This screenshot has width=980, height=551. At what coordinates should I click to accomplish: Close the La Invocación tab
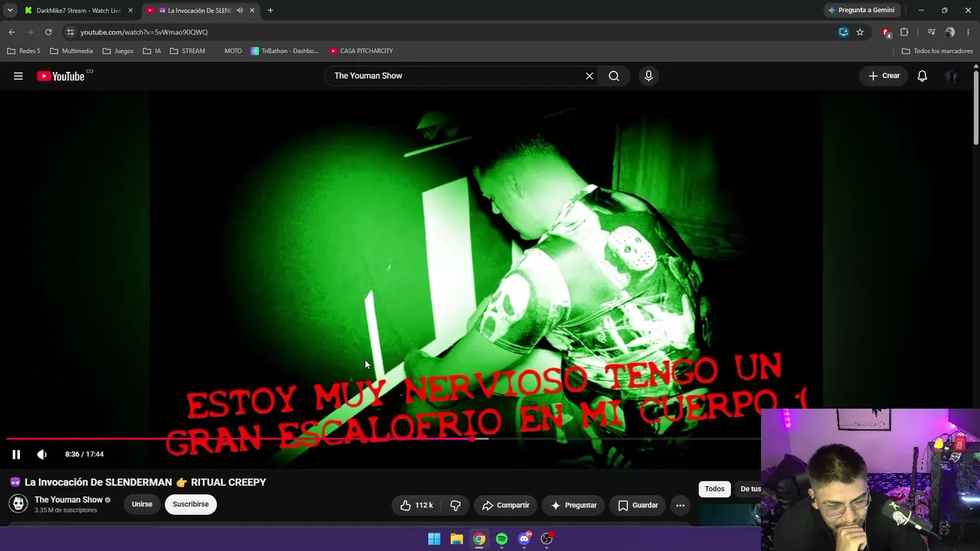252,11
